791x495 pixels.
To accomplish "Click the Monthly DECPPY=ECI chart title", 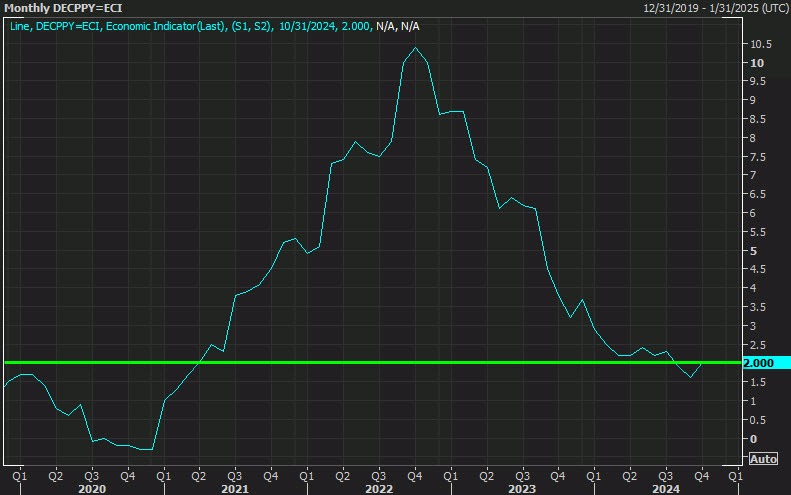I will tap(61, 8).
